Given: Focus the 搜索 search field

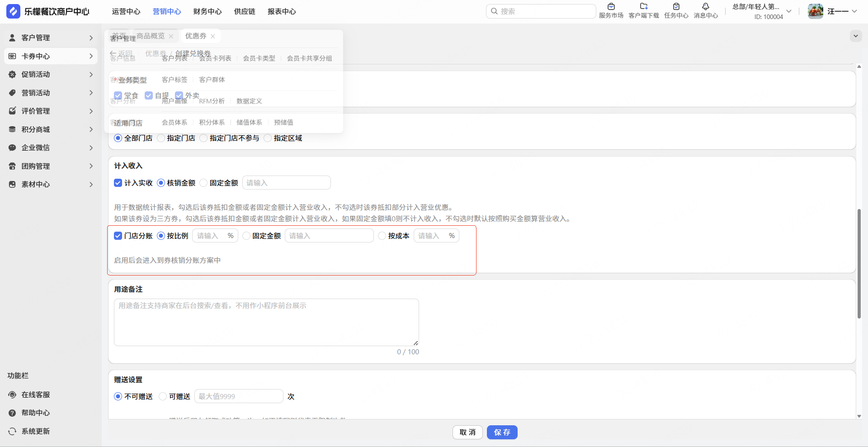Looking at the screenshot, I should [x=541, y=11].
